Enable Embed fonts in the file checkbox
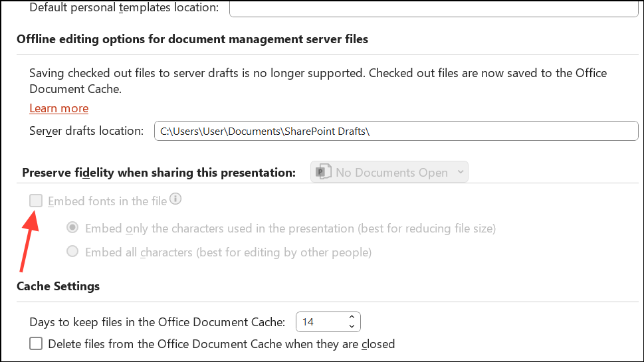The image size is (644, 362). coord(36,201)
